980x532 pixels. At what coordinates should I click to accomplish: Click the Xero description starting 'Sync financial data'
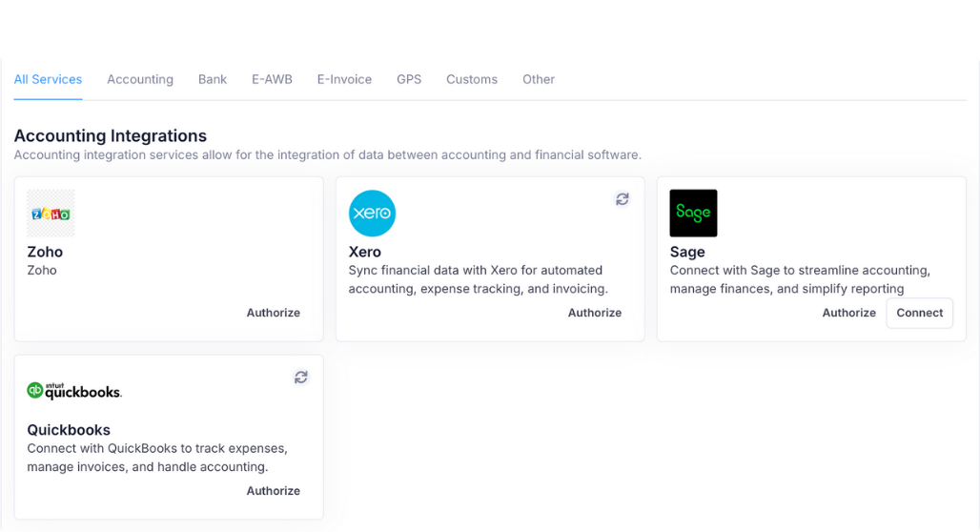click(x=479, y=279)
